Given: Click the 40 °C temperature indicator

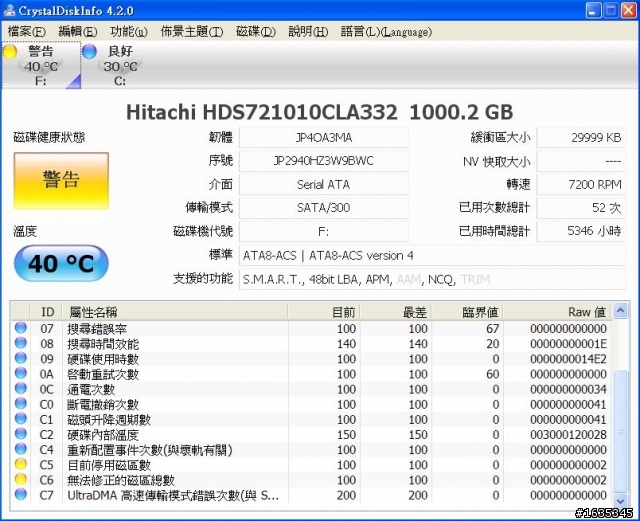Looking at the screenshot, I should click(x=61, y=263).
